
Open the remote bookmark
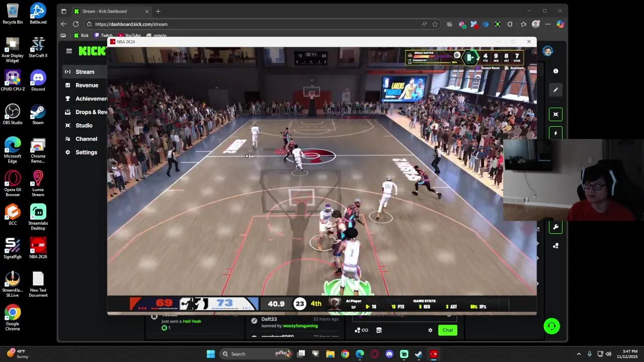click(156, 36)
